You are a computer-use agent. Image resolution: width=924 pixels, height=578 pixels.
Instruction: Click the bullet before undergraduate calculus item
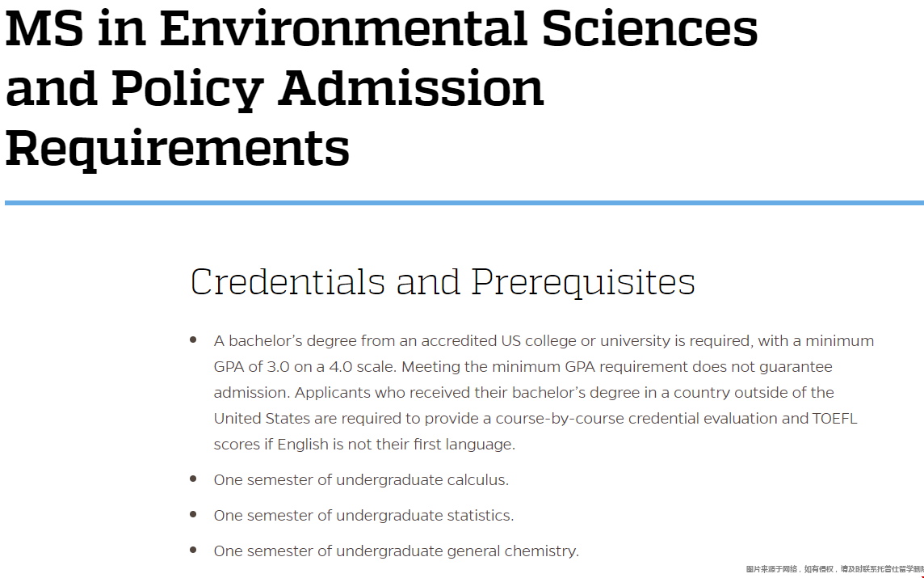[x=193, y=479]
